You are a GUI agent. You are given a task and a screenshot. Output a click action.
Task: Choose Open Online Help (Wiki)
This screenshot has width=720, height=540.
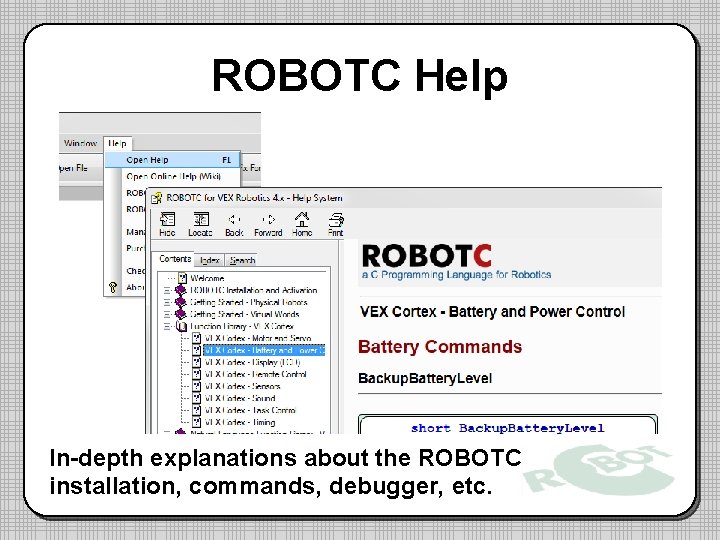[173, 176]
